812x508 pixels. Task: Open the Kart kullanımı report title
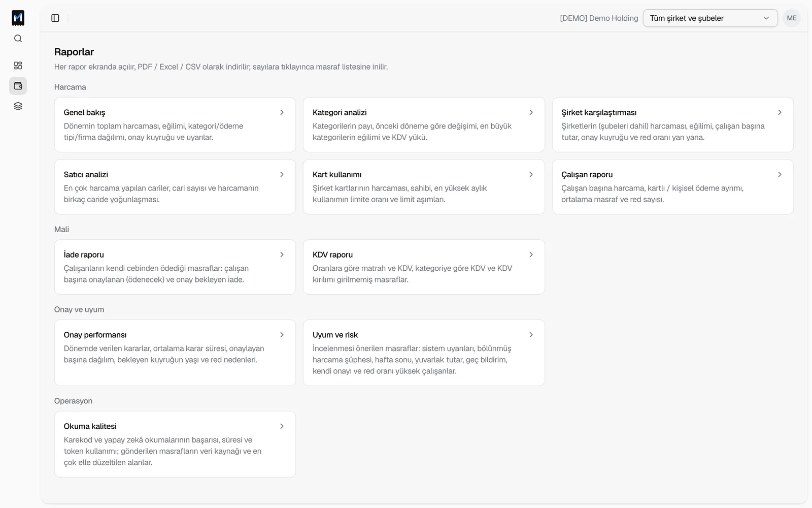[x=337, y=174]
